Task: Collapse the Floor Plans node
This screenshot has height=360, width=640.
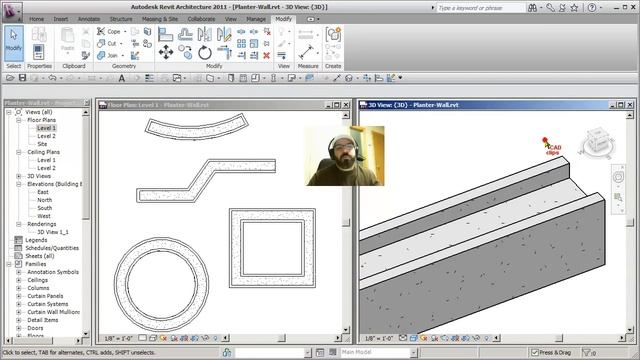Action: pyautogui.click(x=19, y=120)
